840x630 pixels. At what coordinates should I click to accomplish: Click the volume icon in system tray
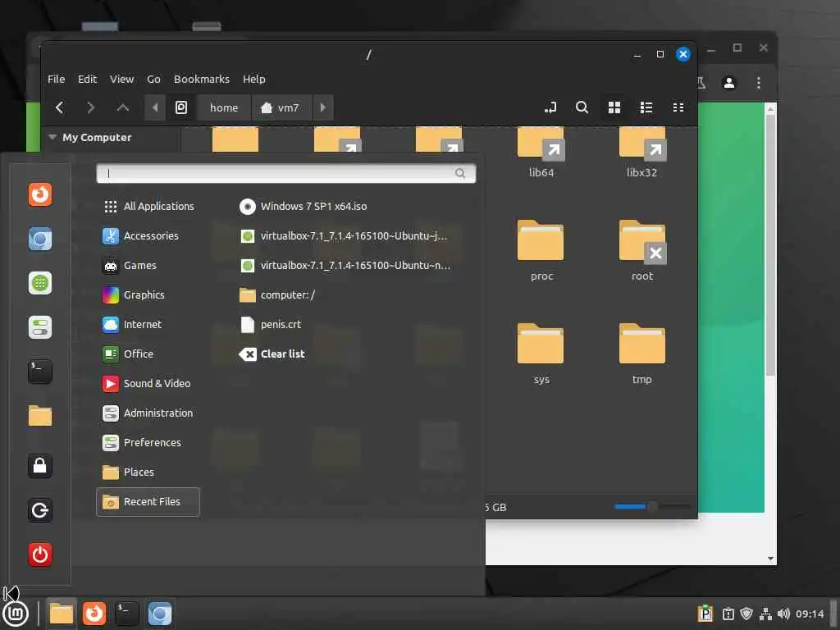(x=783, y=614)
